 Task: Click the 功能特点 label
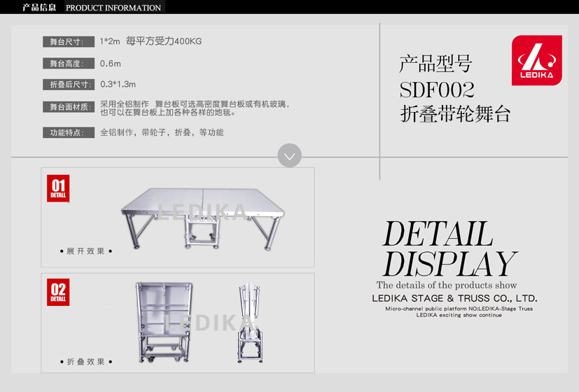tap(69, 132)
